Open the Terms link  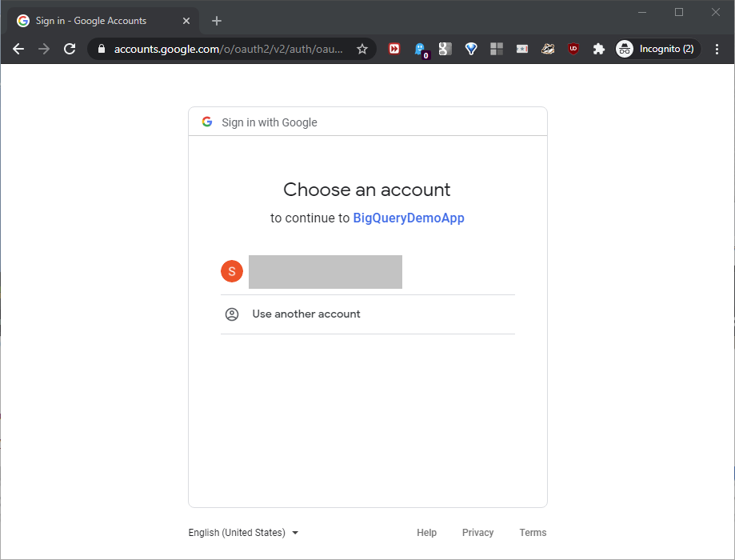pos(533,533)
